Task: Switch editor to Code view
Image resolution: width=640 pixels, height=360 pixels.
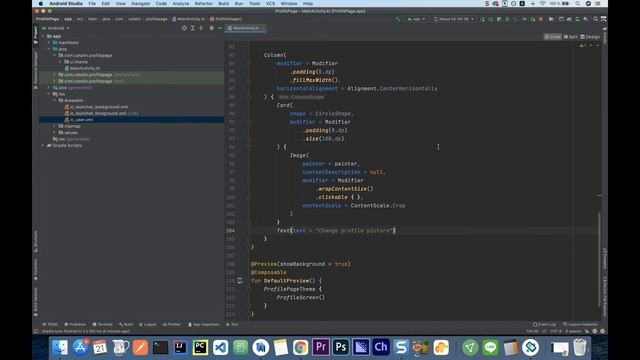Action: 553,37
